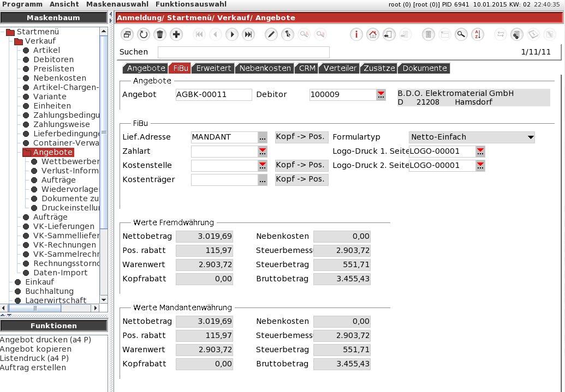The height and width of the screenshot is (392, 565).
Task: Open Logo-Druck 1. Seite dropdown arrow
Action: pos(480,151)
